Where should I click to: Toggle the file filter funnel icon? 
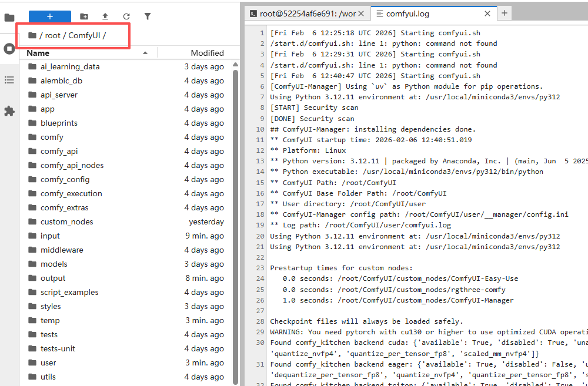point(148,16)
